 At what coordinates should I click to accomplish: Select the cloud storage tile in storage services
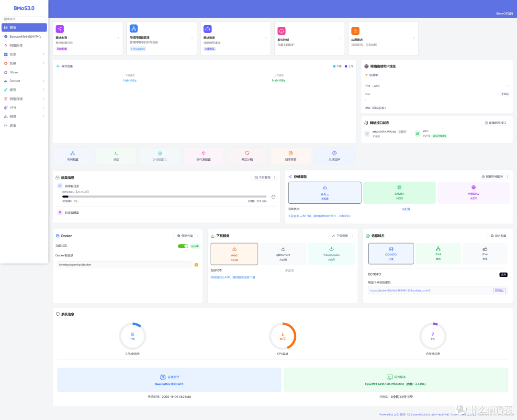point(325,193)
